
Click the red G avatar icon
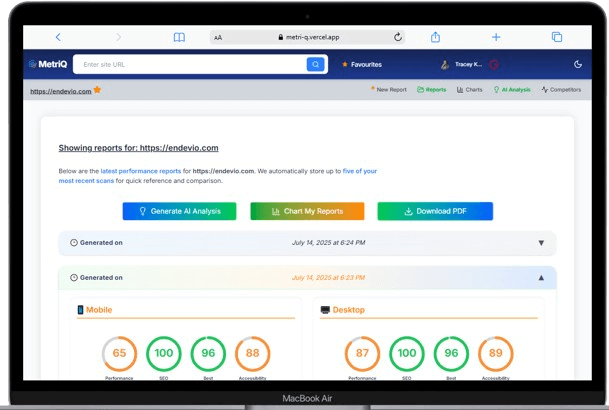(x=494, y=64)
